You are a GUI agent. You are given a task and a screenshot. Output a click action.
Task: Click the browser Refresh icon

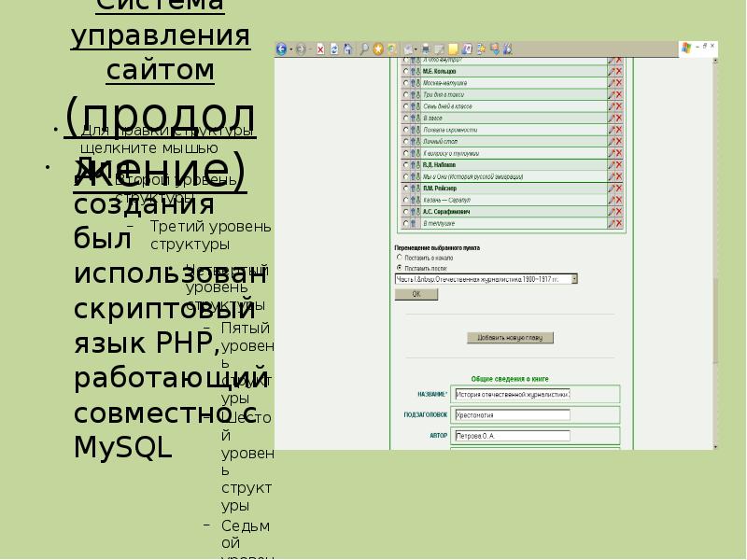pos(334,49)
